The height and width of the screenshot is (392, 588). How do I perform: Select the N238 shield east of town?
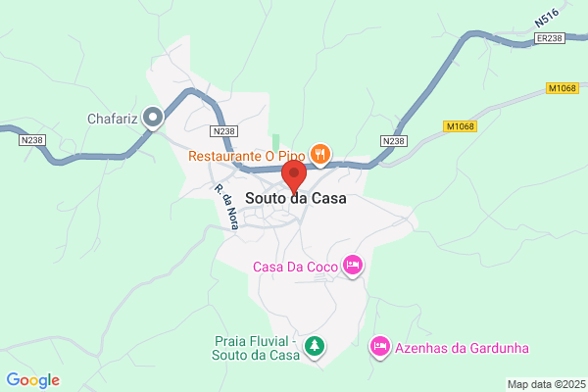click(x=394, y=141)
